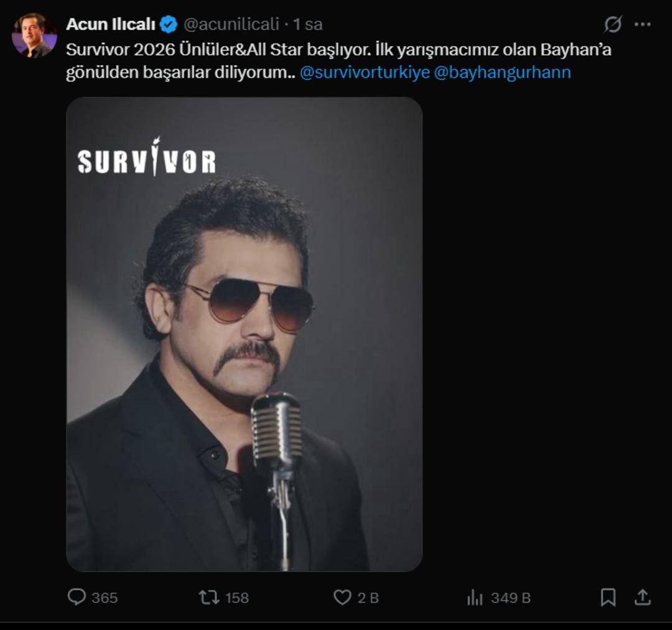Click the Acun Ilıcalı display name

[111, 24]
